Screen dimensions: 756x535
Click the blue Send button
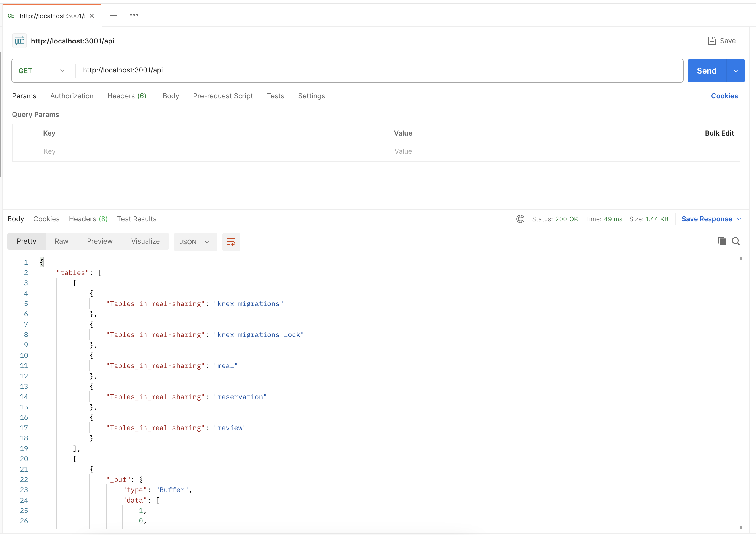coord(707,71)
